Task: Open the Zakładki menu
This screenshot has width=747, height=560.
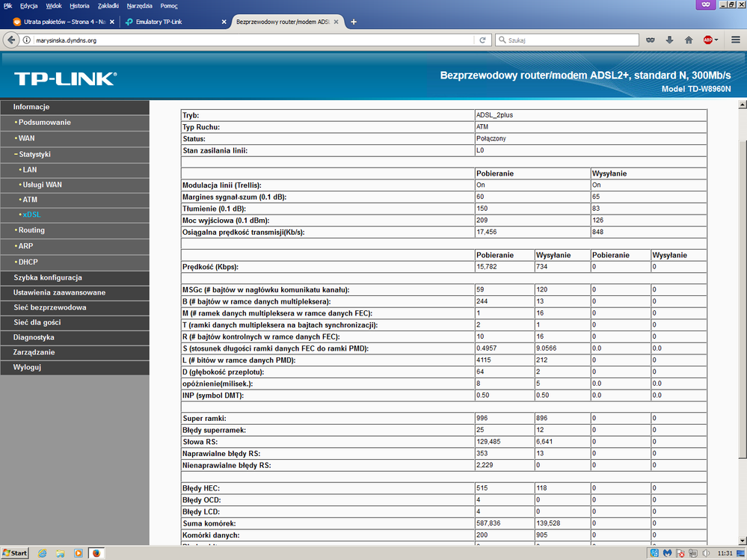Action: coord(108,5)
